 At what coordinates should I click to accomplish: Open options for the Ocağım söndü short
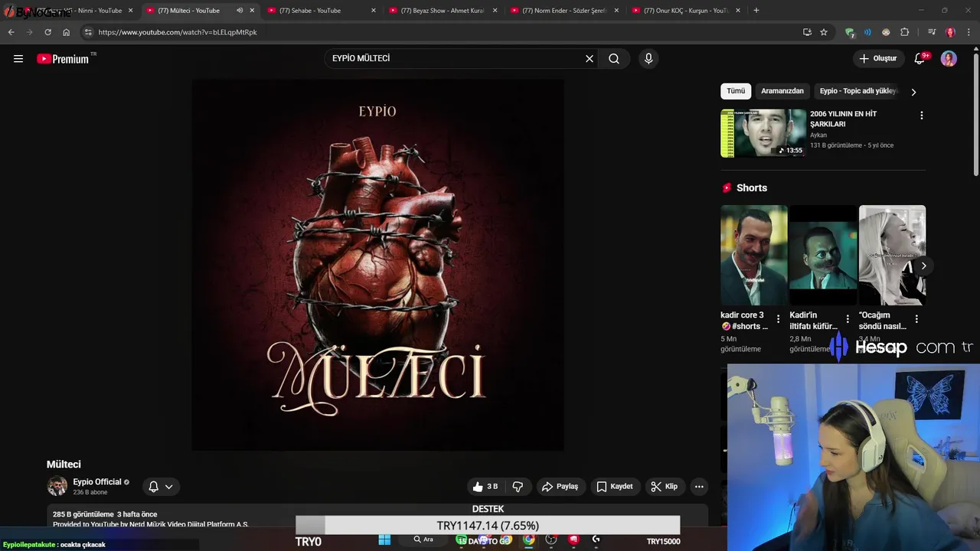(916, 319)
